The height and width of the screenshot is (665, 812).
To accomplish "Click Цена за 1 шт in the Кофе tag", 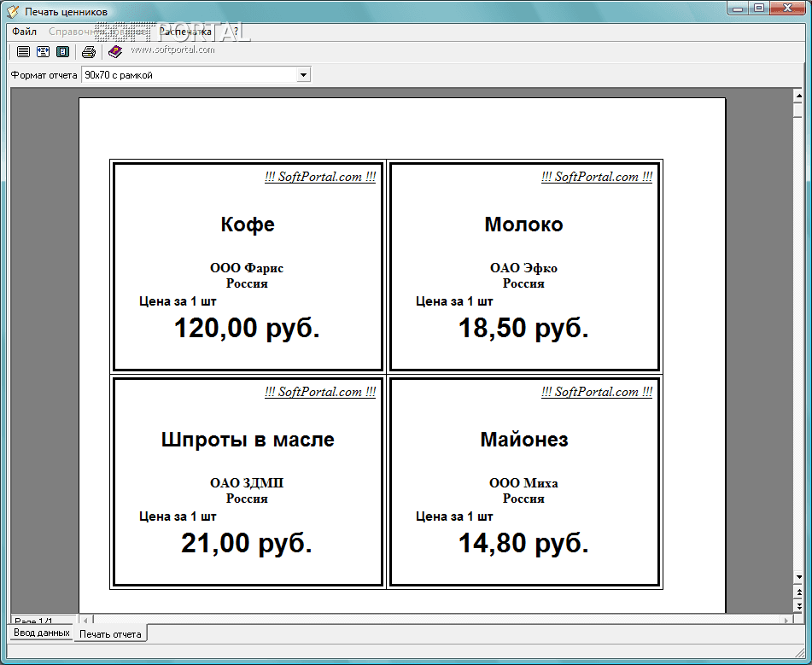I will (x=178, y=301).
